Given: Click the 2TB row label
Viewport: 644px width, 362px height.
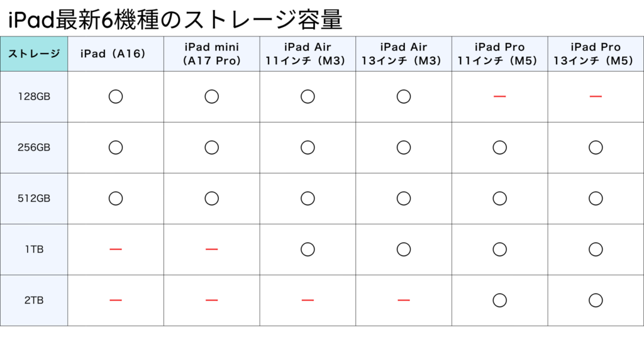Looking at the screenshot, I should pos(34,300).
